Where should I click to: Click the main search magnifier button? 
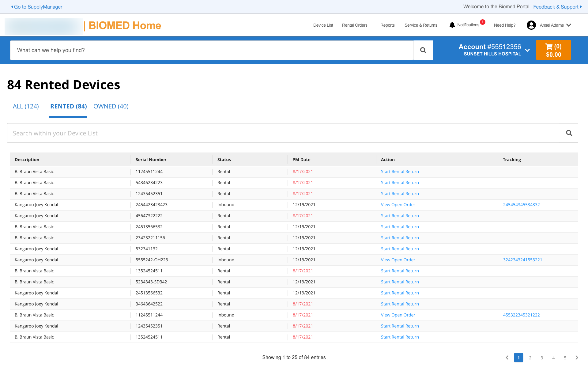point(423,50)
